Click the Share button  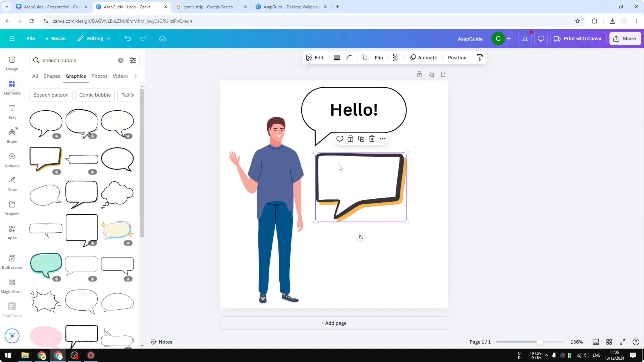[x=625, y=38]
